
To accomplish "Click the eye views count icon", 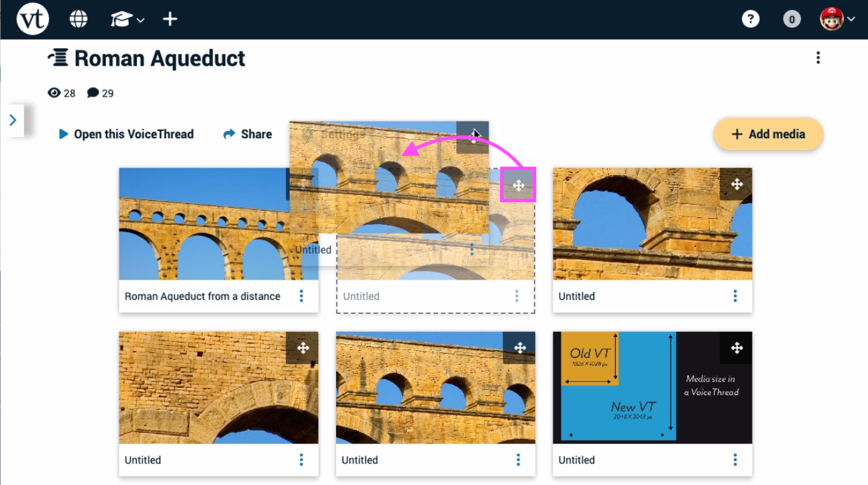I will point(54,93).
